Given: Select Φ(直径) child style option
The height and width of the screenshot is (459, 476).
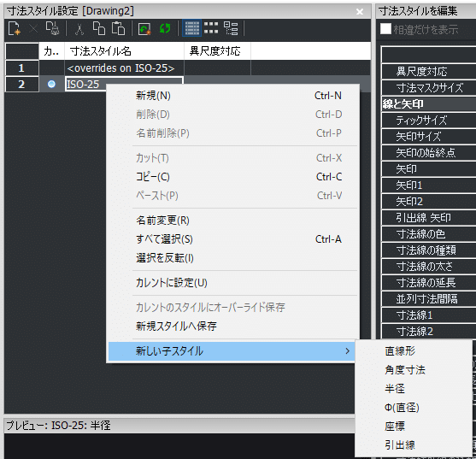Looking at the screenshot, I should pyautogui.click(x=414, y=408).
